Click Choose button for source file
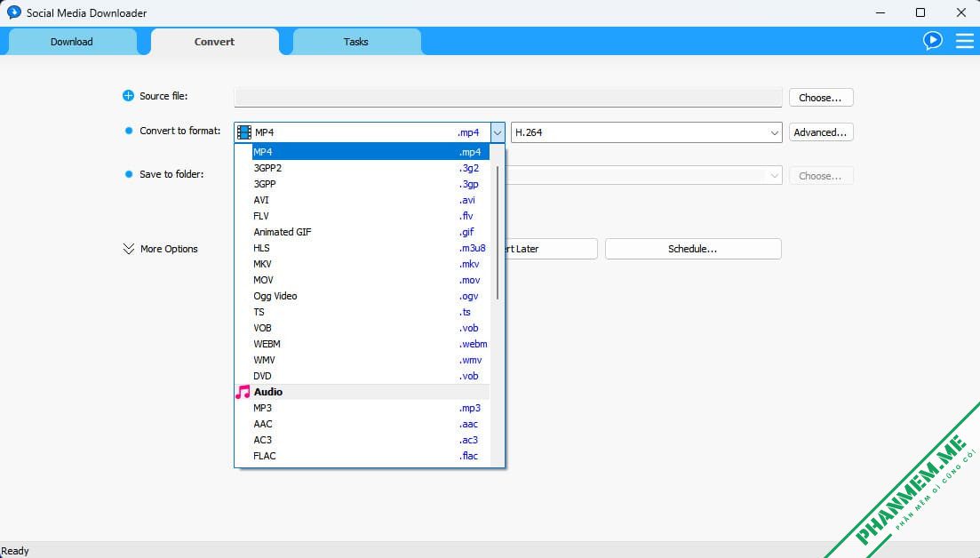This screenshot has width=980, height=558. [x=821, y=98]
